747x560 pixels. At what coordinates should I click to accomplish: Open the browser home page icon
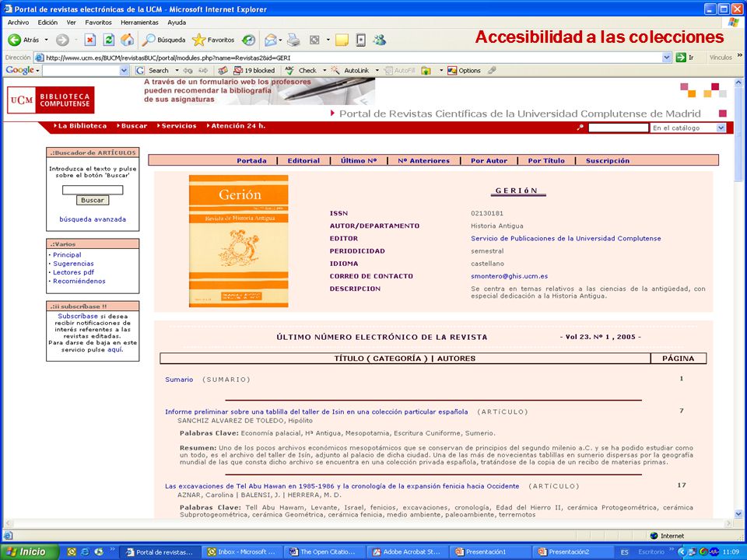[127, 40]
